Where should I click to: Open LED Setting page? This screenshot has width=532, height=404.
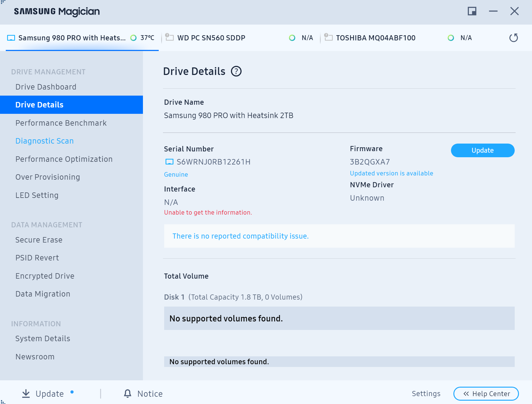click(71, 195)
